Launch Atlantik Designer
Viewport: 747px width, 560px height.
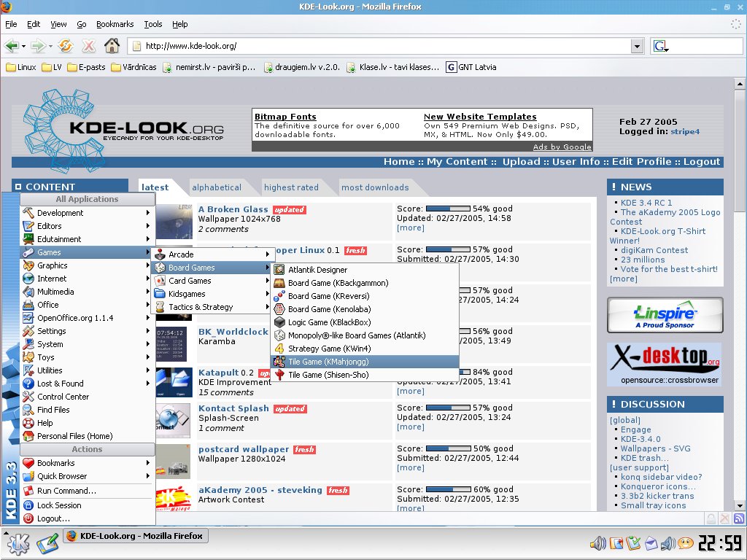point(365,270)
